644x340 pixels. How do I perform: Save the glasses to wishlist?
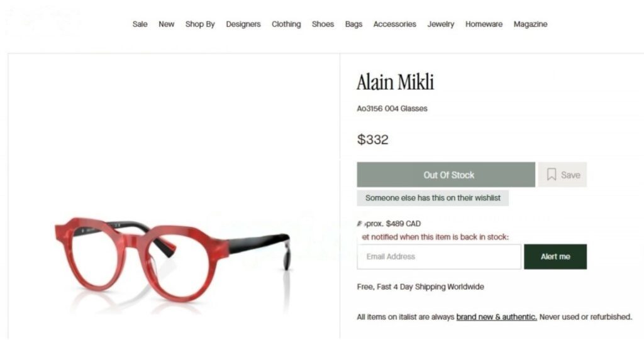click(563, 175)
